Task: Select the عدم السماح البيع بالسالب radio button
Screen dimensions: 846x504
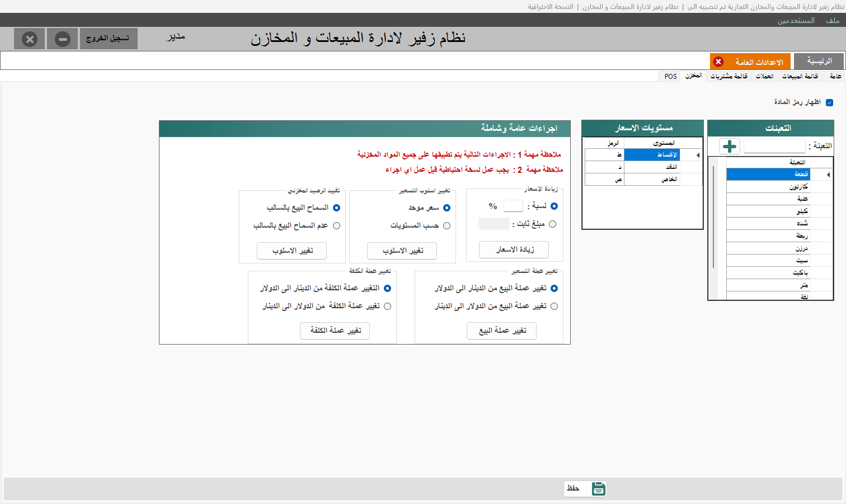Action: [x=336, y=225]
